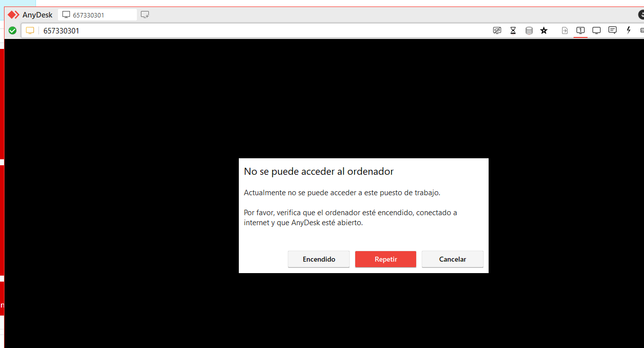
Task: Click the crossed-out monitor privacy icon
Action: pyautogui.click(x=497, y=30)
